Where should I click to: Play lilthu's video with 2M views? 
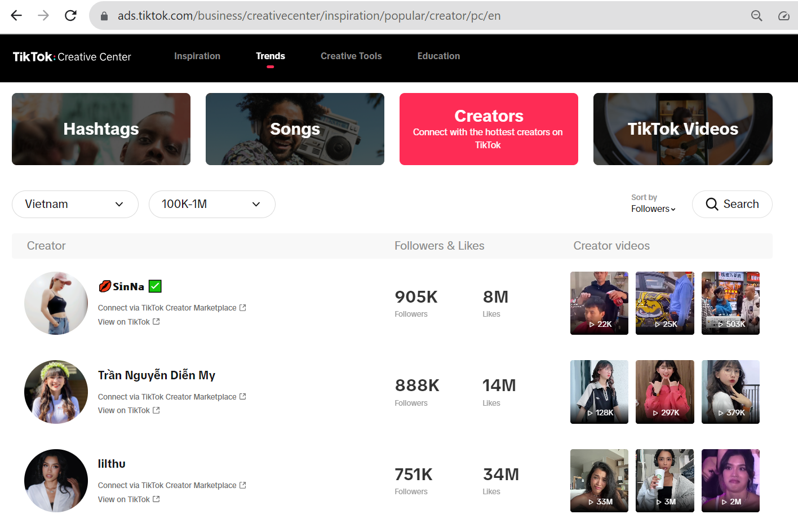[730, 481]
